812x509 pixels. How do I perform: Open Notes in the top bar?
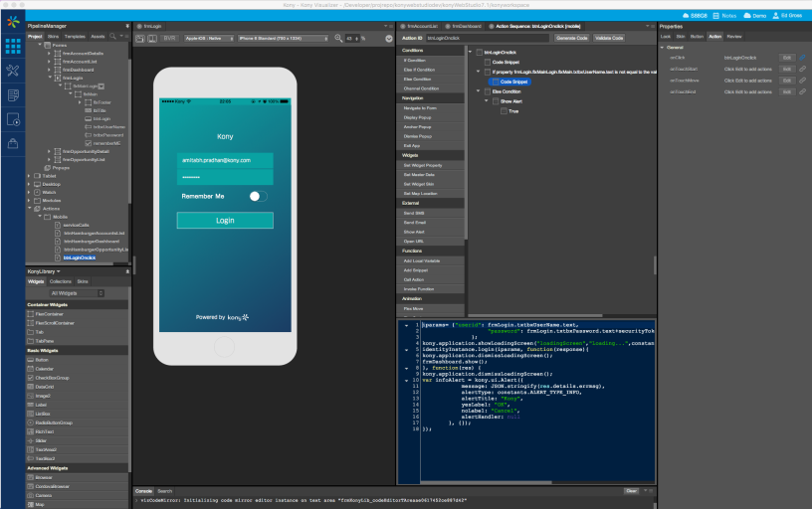click(x=724, y=16)
